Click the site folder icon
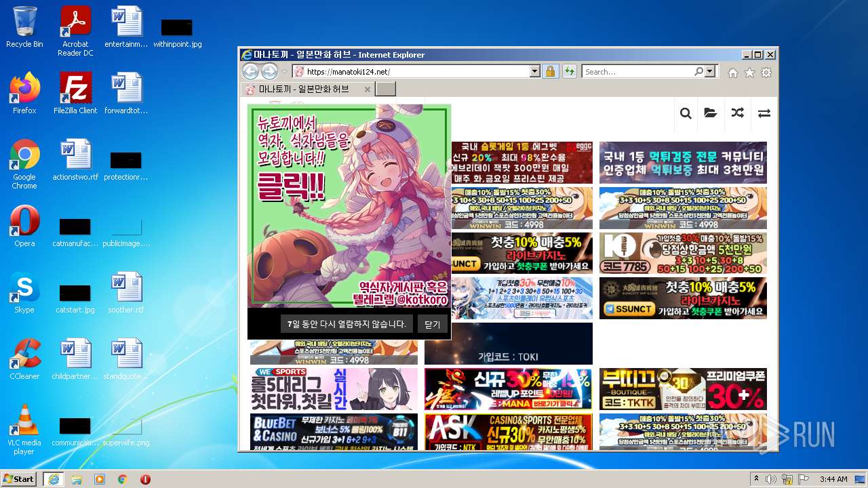Image resolution: width=868 pixels, height=488 pixels. (711, 113)
